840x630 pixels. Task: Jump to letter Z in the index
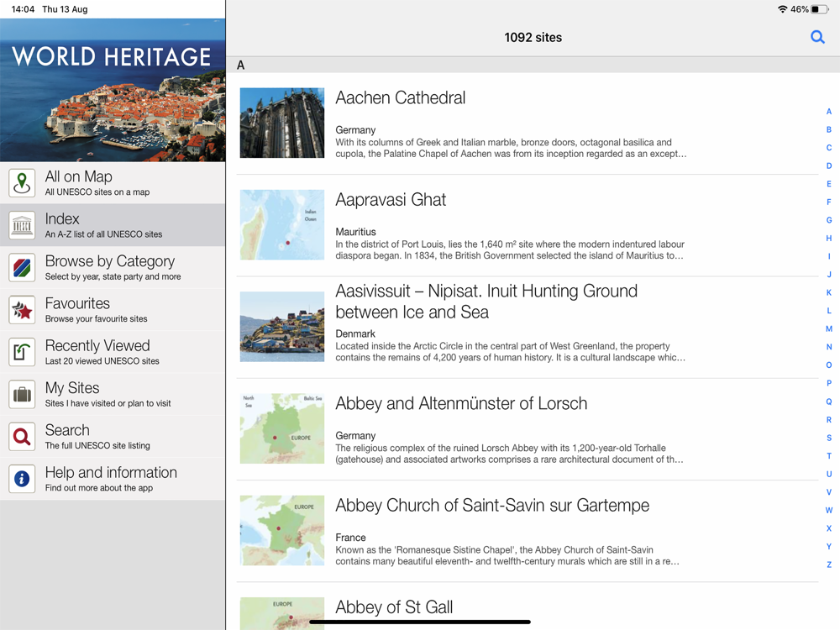pos(829,564)
